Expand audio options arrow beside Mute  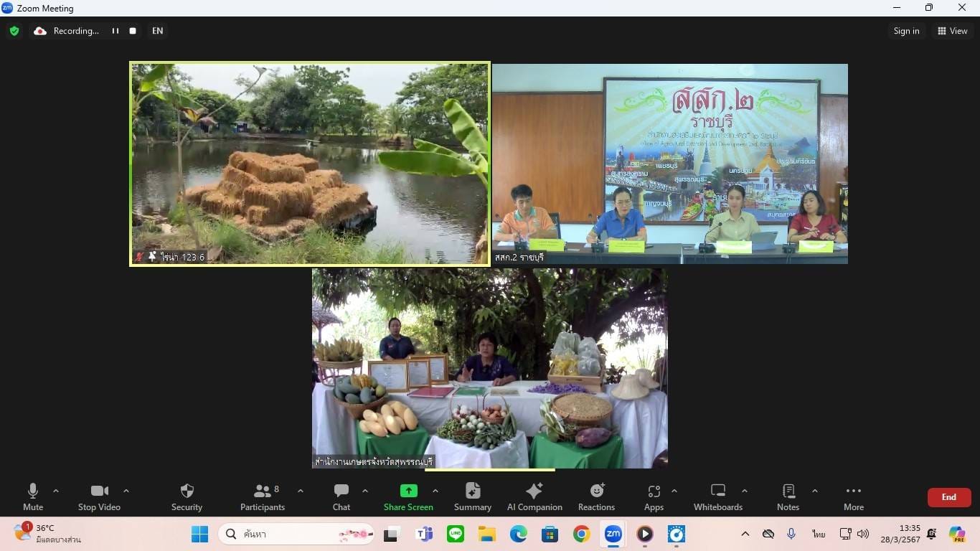click(x=56, y=491)
